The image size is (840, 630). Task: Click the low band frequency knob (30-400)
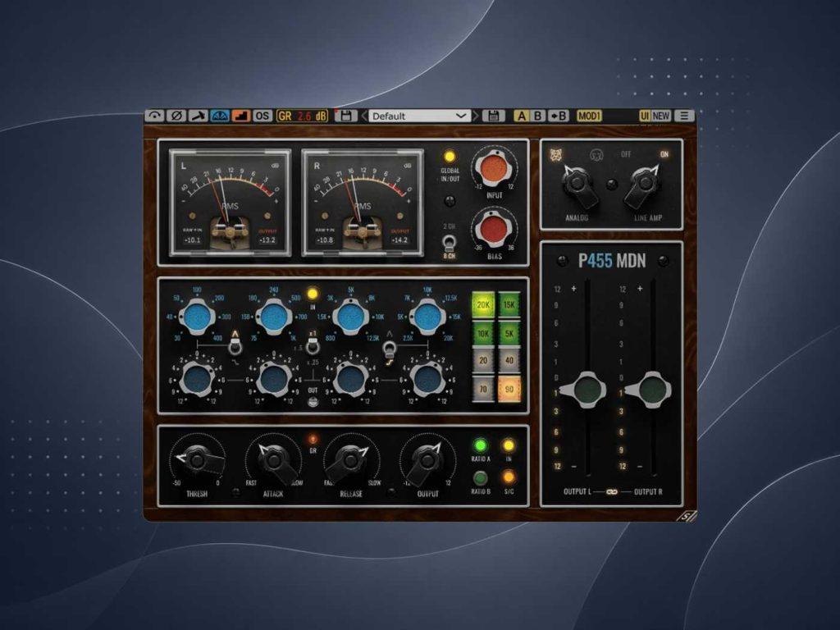(197, 317)
